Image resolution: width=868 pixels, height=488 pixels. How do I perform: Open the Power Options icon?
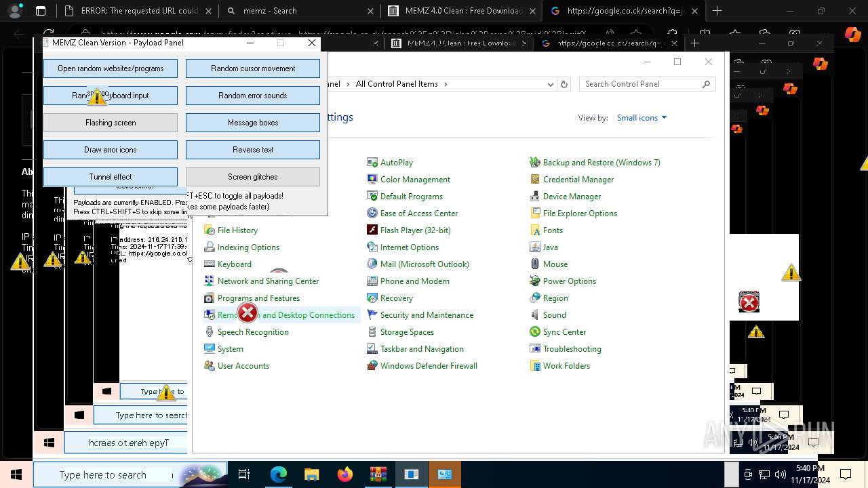[x=535, y=281]
